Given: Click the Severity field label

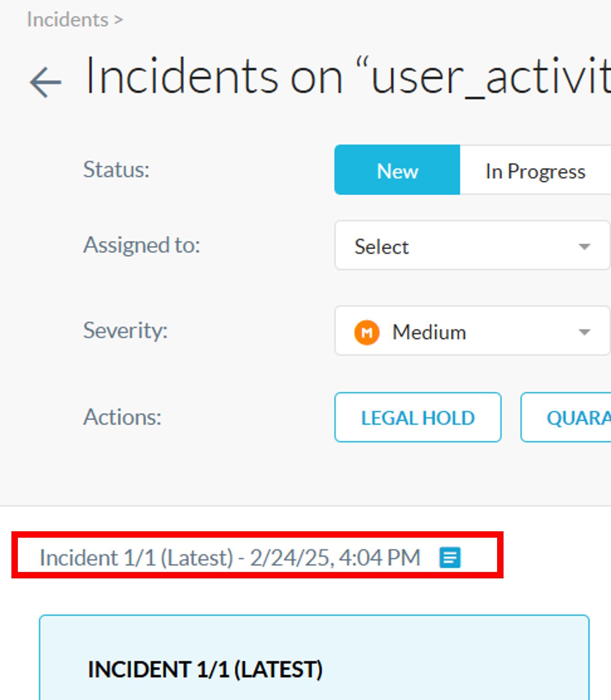Looking at the screenshot, I should pyautogui.click(x=125, y=330).
